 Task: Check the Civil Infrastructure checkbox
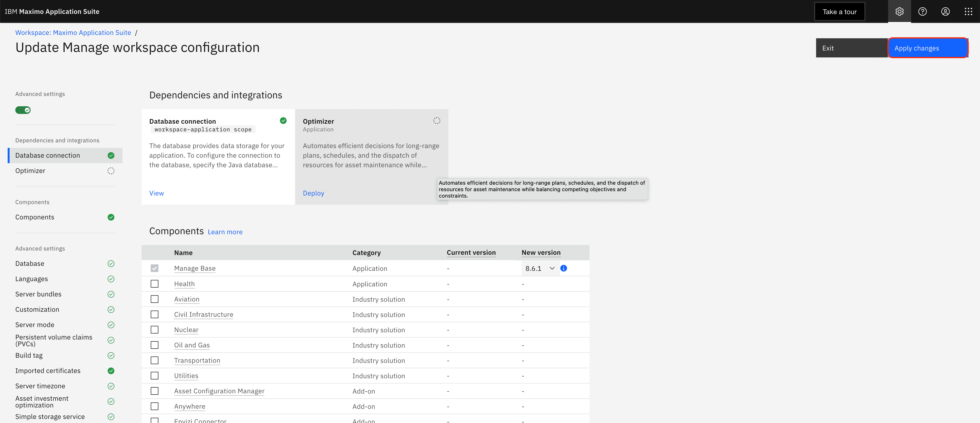click(x=154, y=315)
